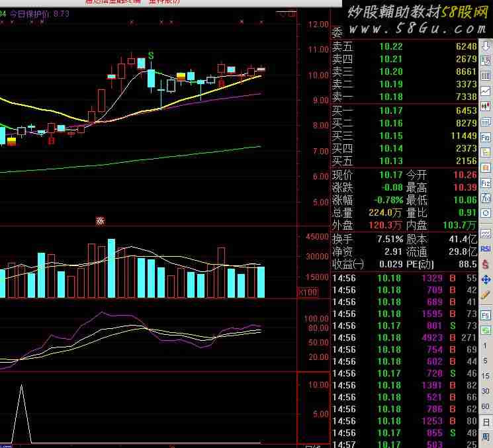
Task: Select the 卖三 10.20 ask row
Action: [x=404, y=71]
